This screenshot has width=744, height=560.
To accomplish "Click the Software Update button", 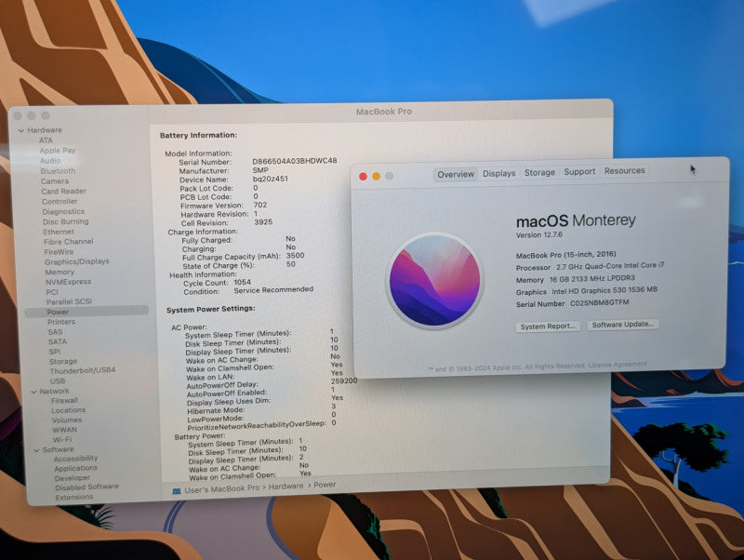I will click(622, 325).
